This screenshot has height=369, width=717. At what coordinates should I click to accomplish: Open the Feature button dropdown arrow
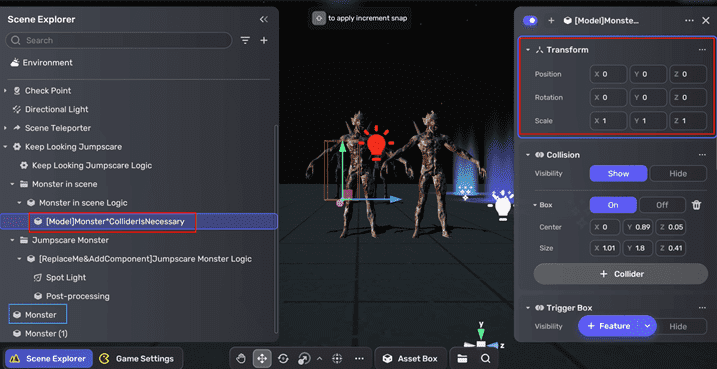[x=647, y=326]
